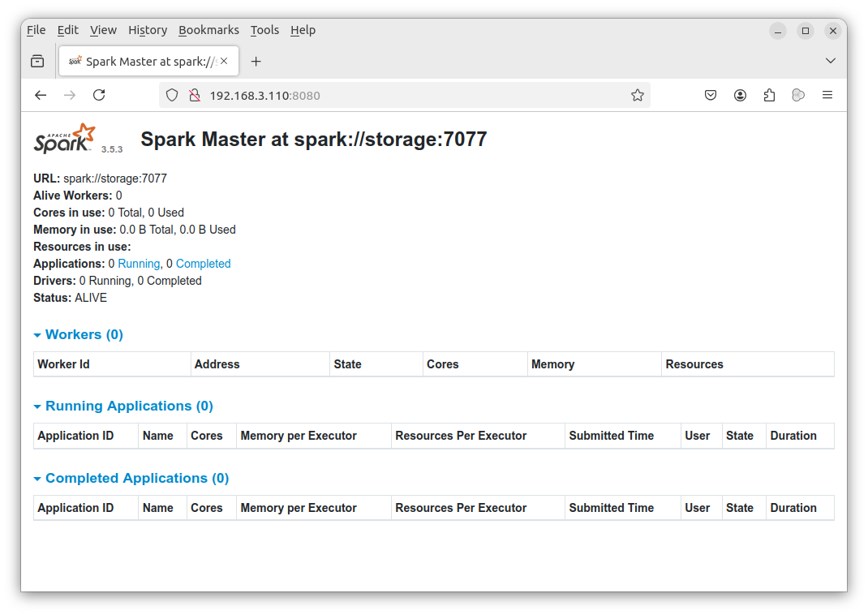The image size is (868, 615).
Task: Open the File menu
Action: tap(36, 30)
